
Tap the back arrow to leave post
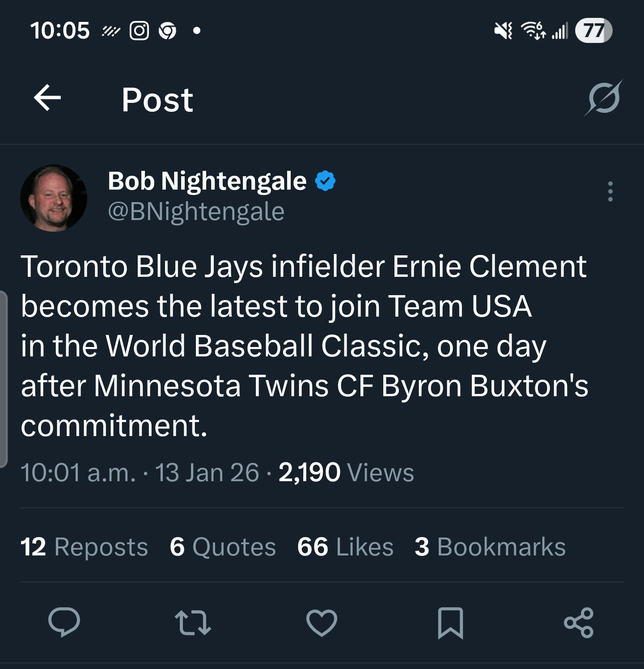point(47,98)
